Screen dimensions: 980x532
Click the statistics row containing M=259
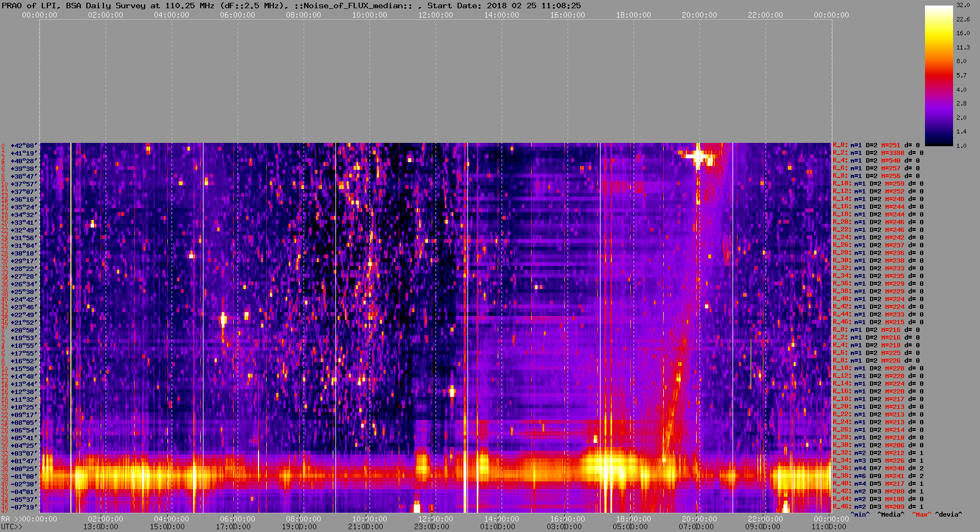(x=878, y=184)
